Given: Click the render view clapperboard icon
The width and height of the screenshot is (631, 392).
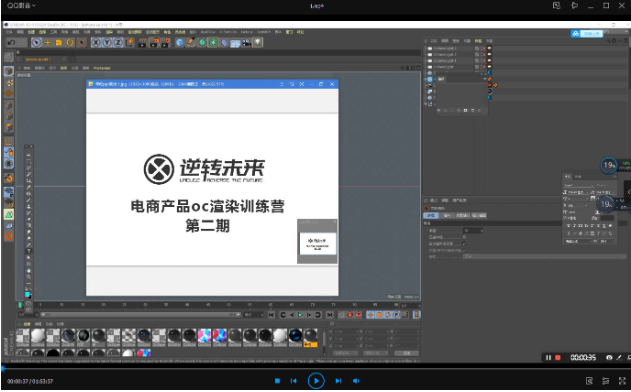Looking at the screenshot, I should click(143, 43).
